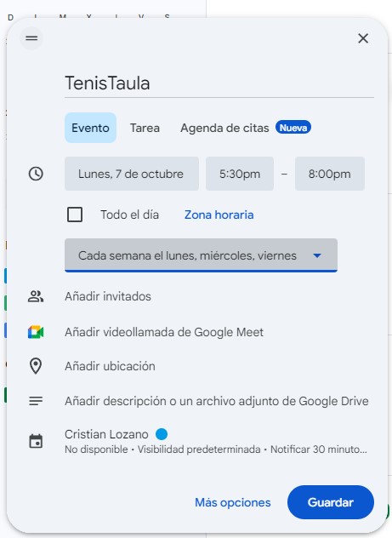Viewport: 392px width, 538px height.
Task: Open the weekly recurrence dropdown
Action: pyautogui.click(x=201, y=255)
